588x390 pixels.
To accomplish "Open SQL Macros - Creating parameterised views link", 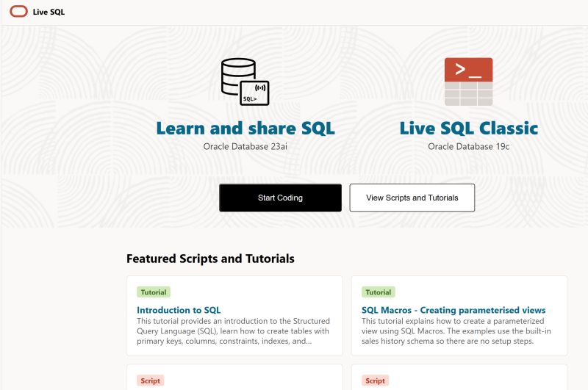I will (x=453, y=310).
